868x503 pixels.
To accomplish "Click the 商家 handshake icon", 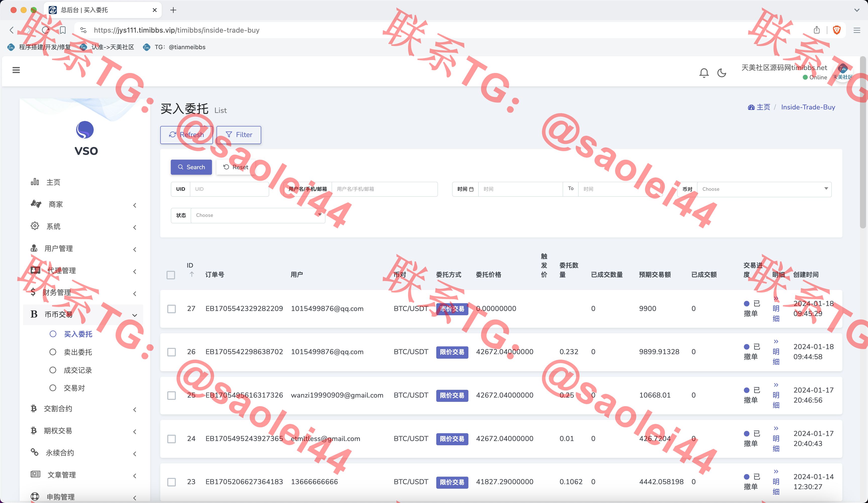I will coord(36,204).
